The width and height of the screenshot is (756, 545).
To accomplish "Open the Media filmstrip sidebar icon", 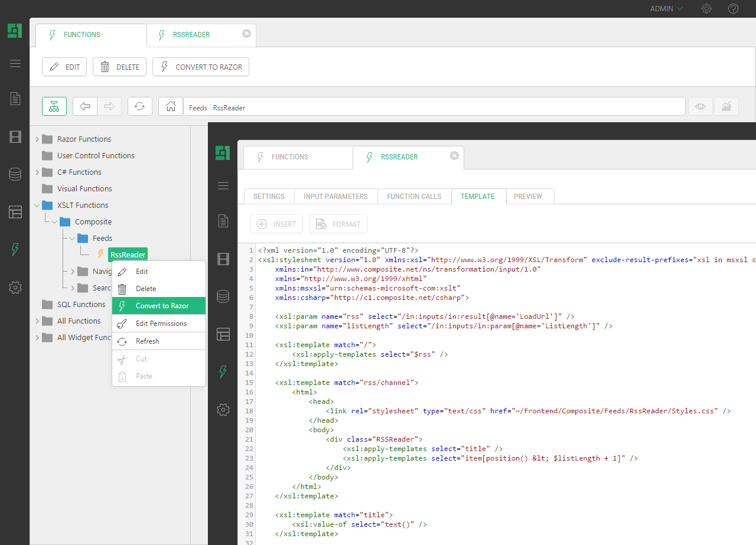I will 15,137.
